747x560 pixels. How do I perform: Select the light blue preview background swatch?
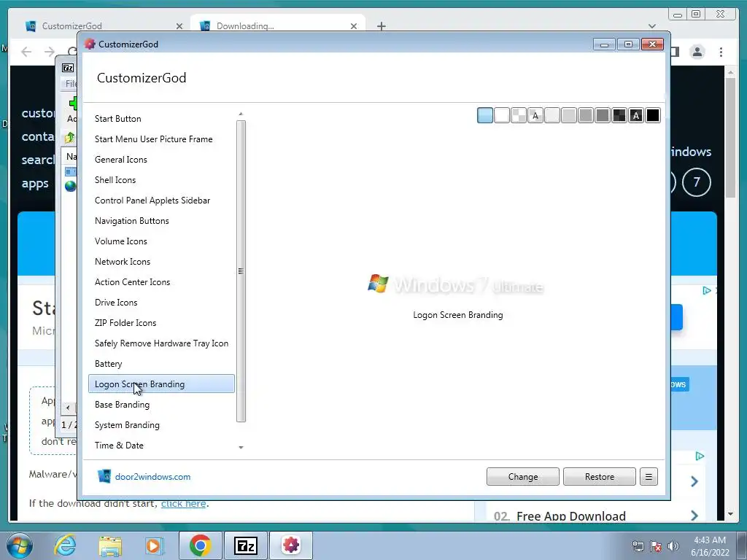[485, 115]
